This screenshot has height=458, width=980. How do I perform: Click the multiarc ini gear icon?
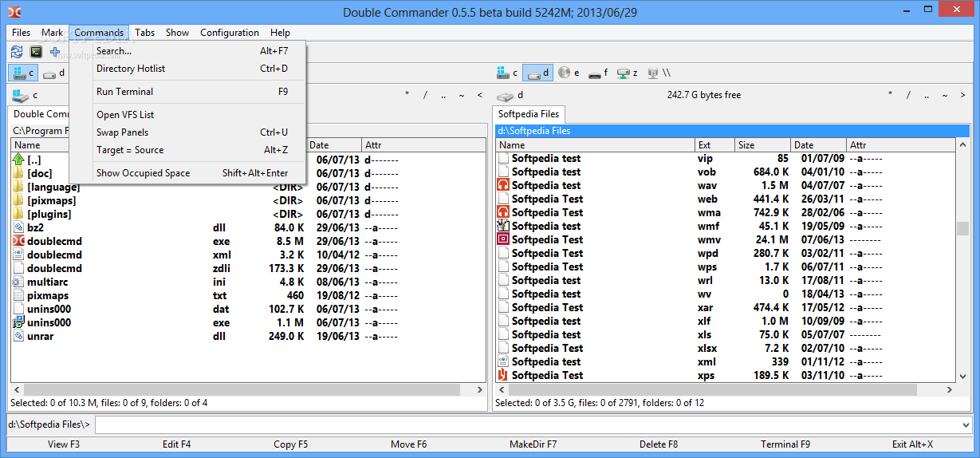pos(19,282)
